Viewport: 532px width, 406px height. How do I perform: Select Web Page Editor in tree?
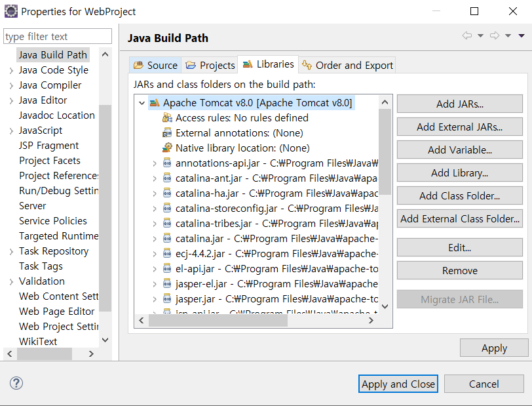click(56, 311)
